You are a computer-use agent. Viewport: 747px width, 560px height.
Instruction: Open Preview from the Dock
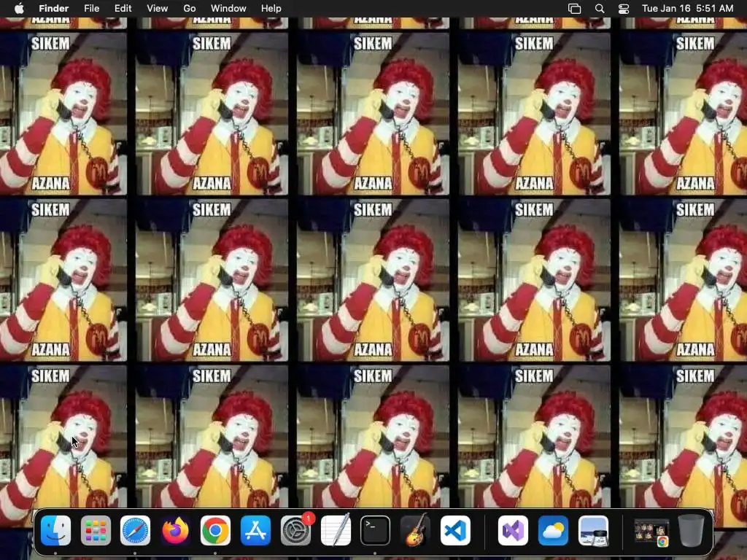pyautogui.click(x=593, y=530)
